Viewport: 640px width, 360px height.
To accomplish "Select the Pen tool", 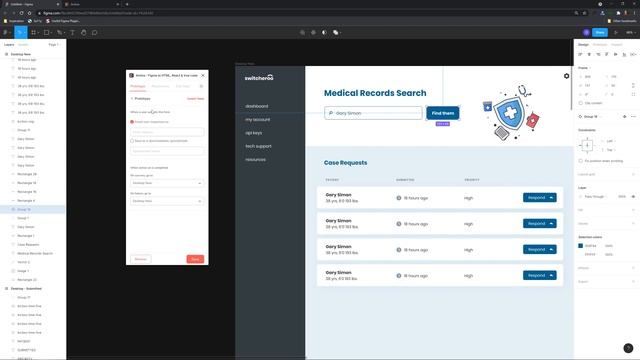I will click(x=60, y=32).
